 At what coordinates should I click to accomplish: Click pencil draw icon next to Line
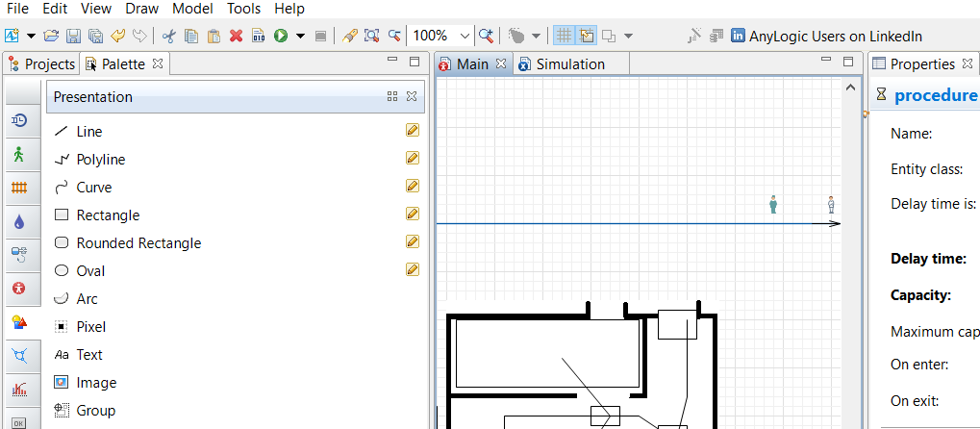(x=413, y=131)
